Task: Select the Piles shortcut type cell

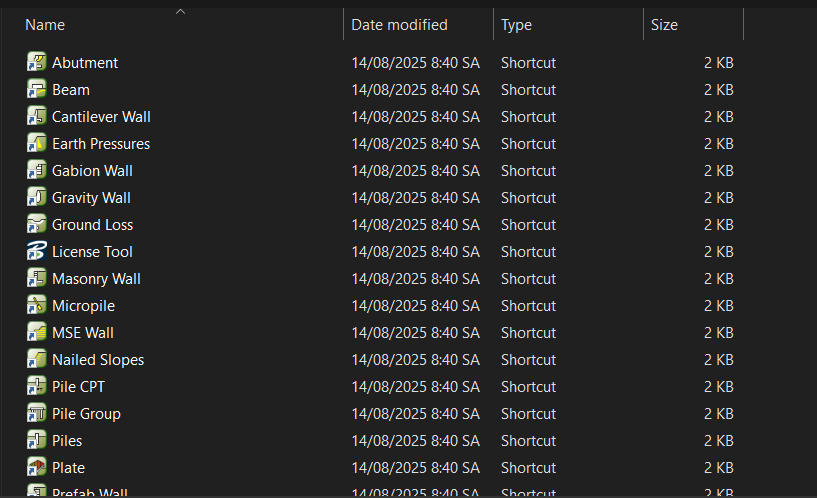Action: click(x=528, y=440)
